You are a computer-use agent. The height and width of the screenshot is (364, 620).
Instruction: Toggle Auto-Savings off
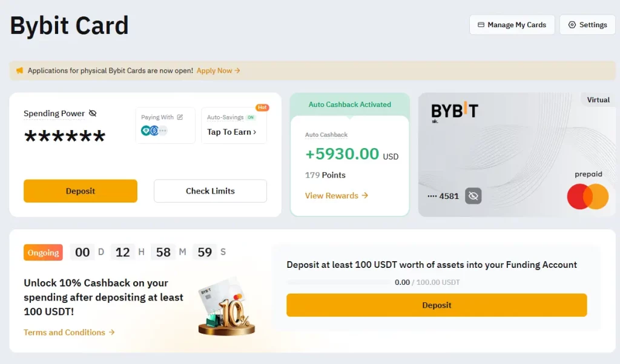251,117
